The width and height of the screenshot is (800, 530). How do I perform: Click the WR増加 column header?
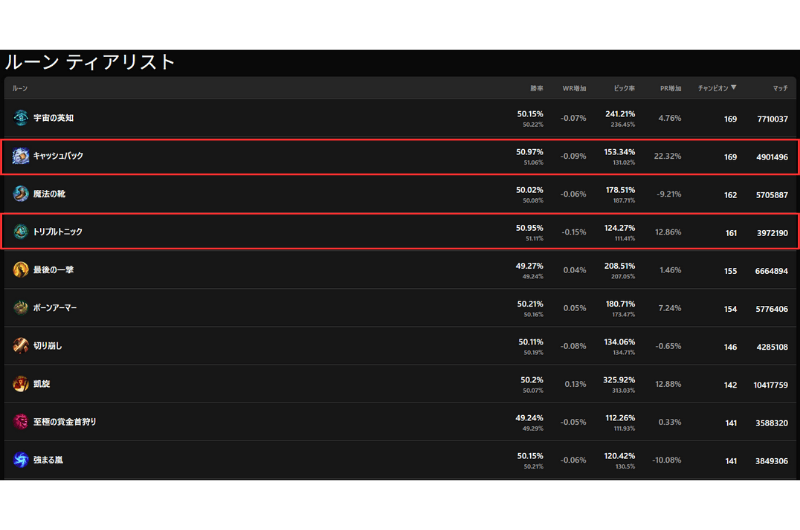pyautogui.click(x=574, y=88)
